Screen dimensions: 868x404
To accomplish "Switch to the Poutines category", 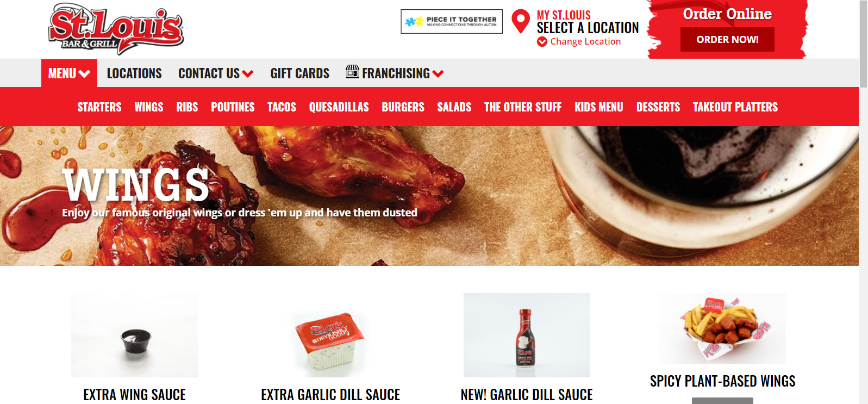I will click(233, 107).
